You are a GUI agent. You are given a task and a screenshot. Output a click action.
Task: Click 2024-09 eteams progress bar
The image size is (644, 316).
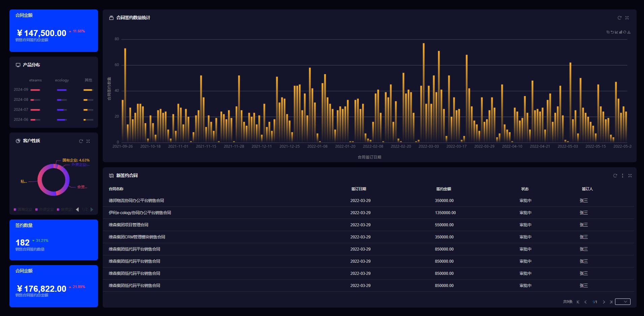(35, 90)
